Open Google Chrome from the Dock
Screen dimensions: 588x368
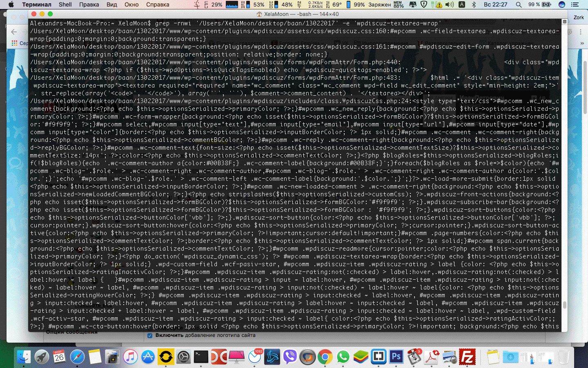(x=325, y=357)
